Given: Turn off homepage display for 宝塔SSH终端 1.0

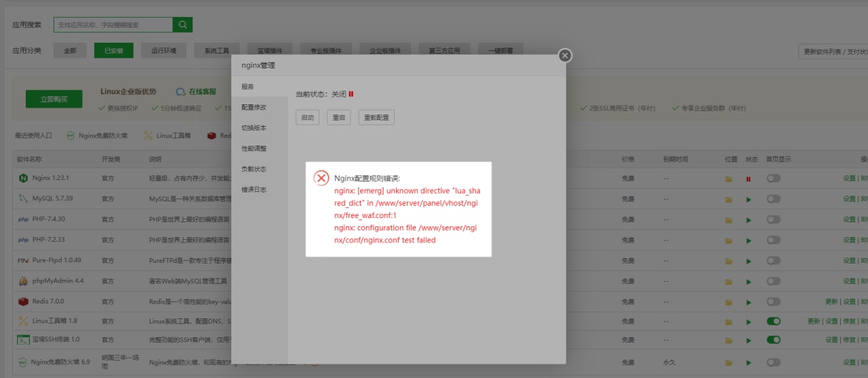Looking at the screenshot, I should 773,339.
